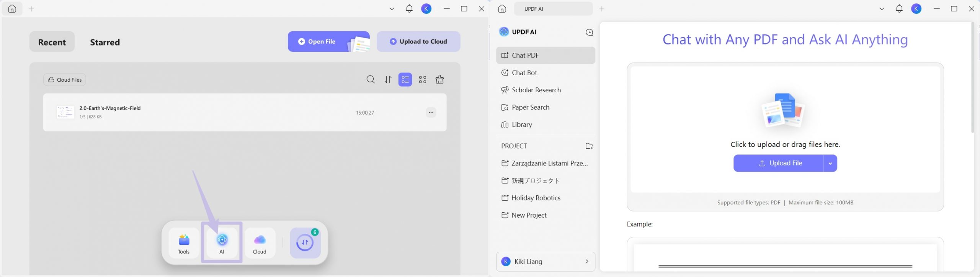Image resolution: width=980 pixels, height=277 pixels.
Task: Open the transfer queue icon with badge 6
Action: click(305, 243)
